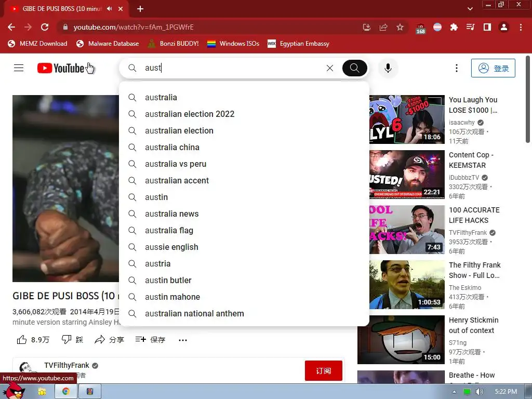Image resolution: width=532 pixels, height=399 pixels.
Task: Open the media control playlist icon
Action: pyautogui.click(x=470, y=27)
